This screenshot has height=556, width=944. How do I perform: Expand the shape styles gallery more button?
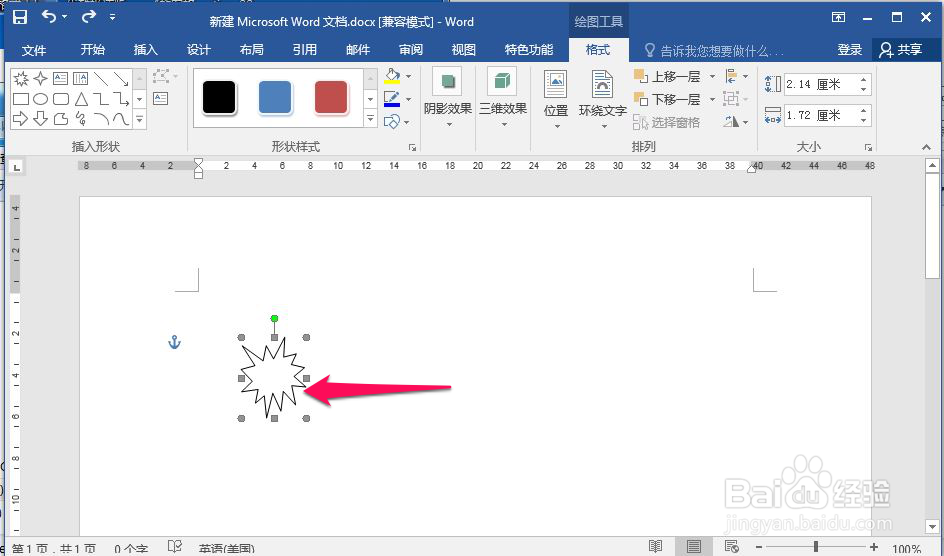pyautogui.click(x=371, y=119)
